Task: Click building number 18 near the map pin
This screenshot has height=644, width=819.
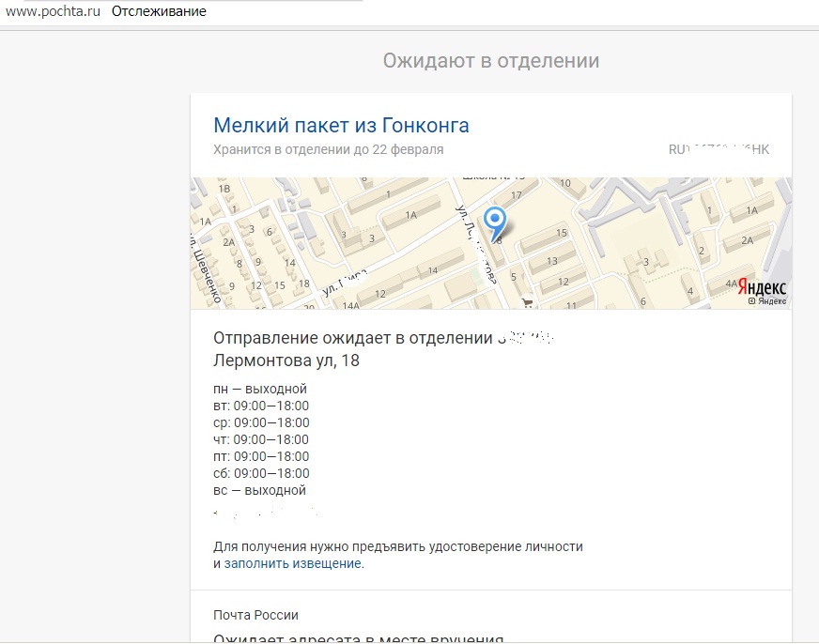Action: [500, 240]
